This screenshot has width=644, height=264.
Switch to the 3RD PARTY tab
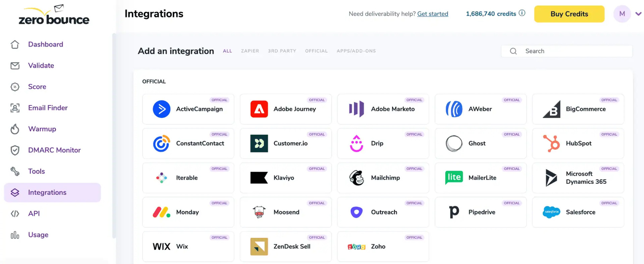coord(282,51)
